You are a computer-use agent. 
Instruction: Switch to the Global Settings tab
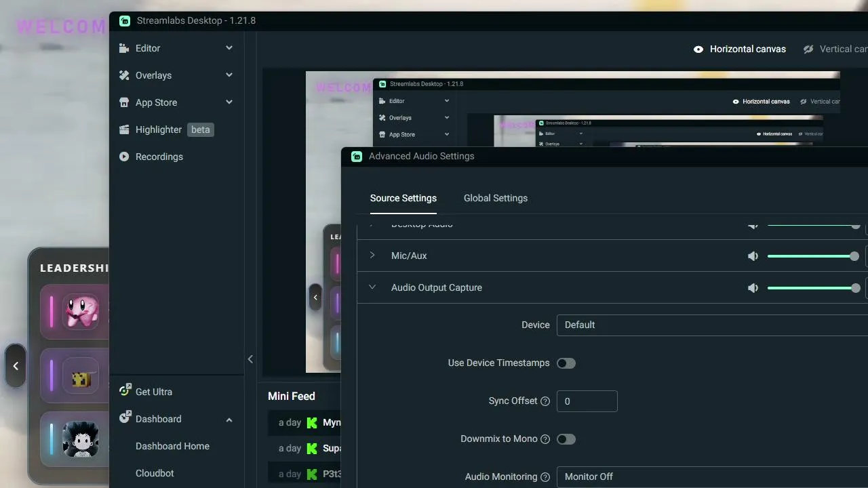pyautogui.click(x=496, y=199)
